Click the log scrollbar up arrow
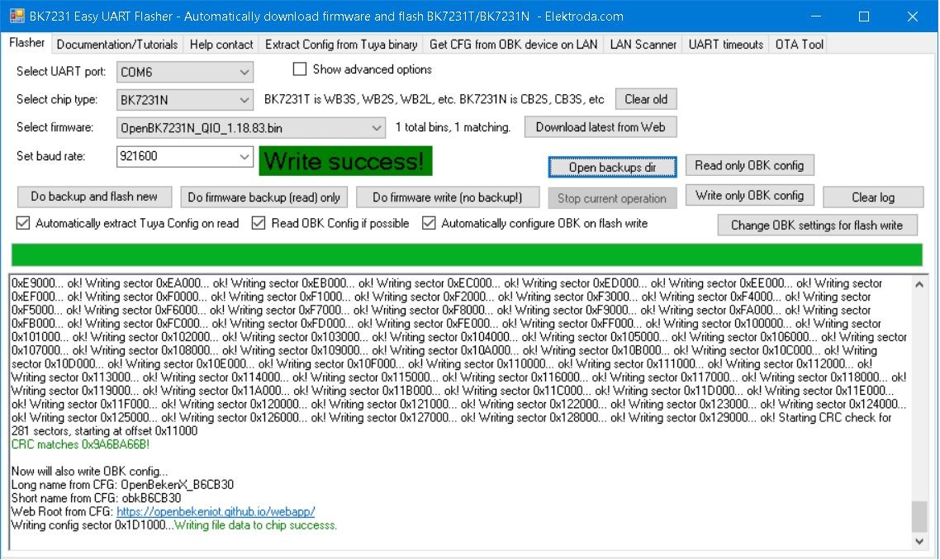 click(x=919, y=285)
